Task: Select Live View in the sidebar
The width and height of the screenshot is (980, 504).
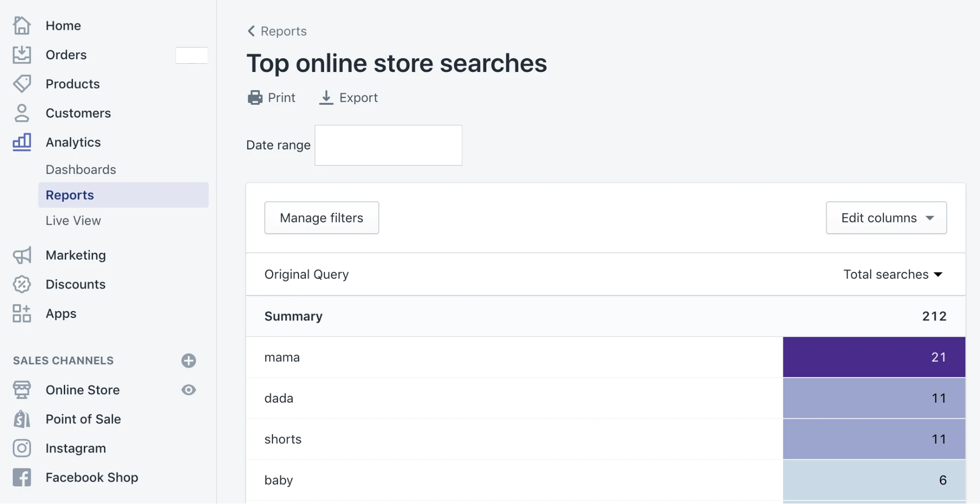Action: 74,221
